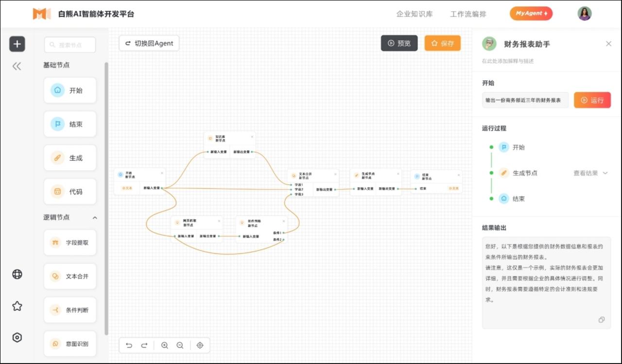Click the 结束 step icon in 运行过程
Viewport: 622px width, 364px height.
click(504, 199)
